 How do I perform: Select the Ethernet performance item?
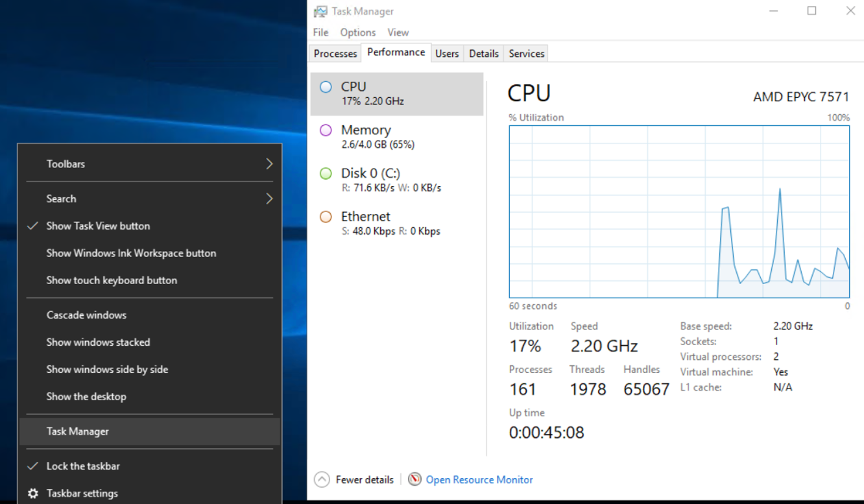(397, 224)
